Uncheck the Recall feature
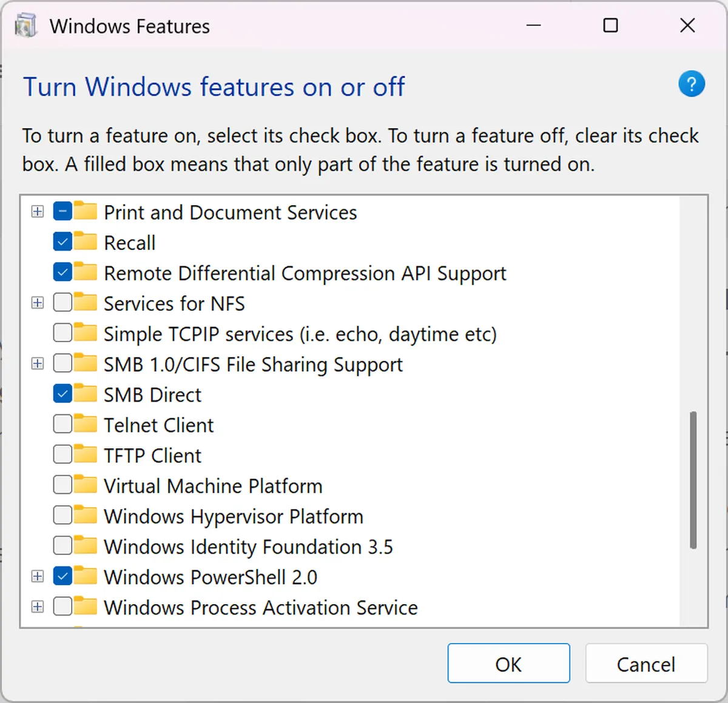 click(62, 241)
